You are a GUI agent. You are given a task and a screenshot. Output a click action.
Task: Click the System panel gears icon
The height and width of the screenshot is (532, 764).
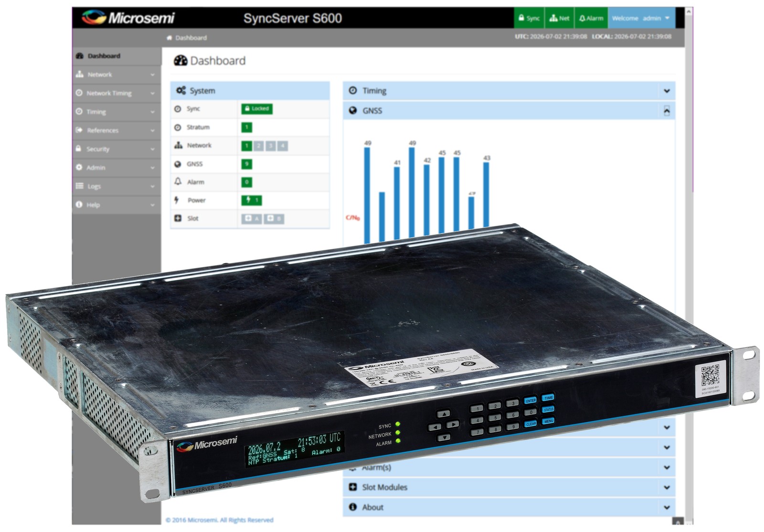coord(181,90)
